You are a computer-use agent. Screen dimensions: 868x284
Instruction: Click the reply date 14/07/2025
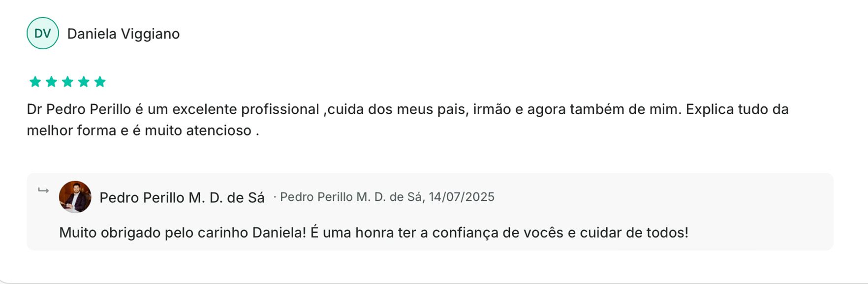[x=461, y=197]
